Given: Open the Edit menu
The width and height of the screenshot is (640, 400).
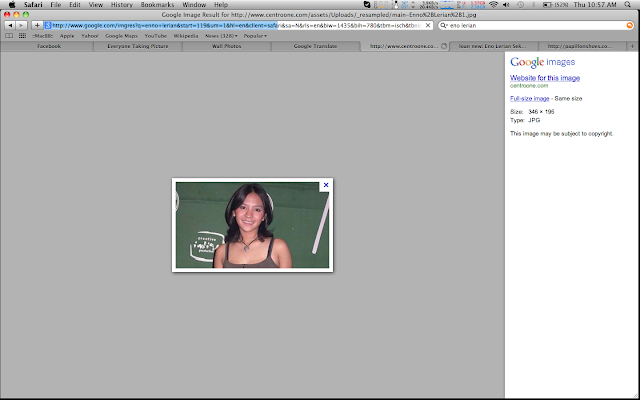Looking at the screenshot, I should [x=75, y=5].
